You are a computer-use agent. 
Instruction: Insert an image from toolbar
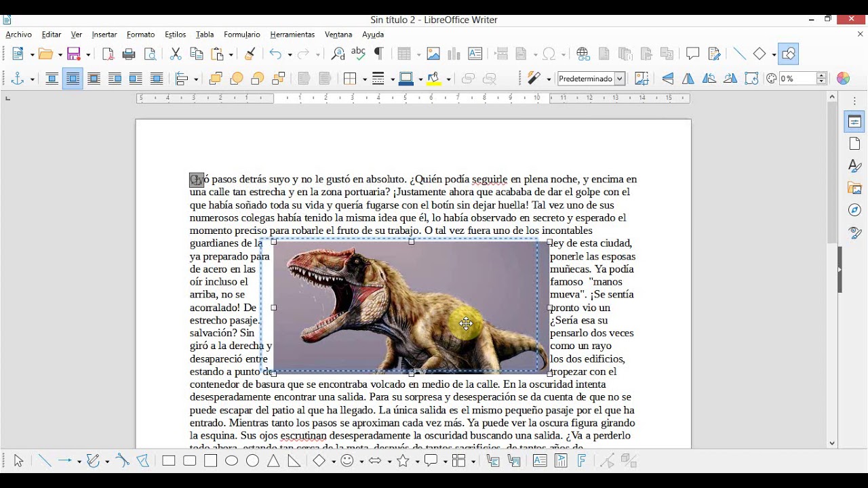(x=433, y=54)
